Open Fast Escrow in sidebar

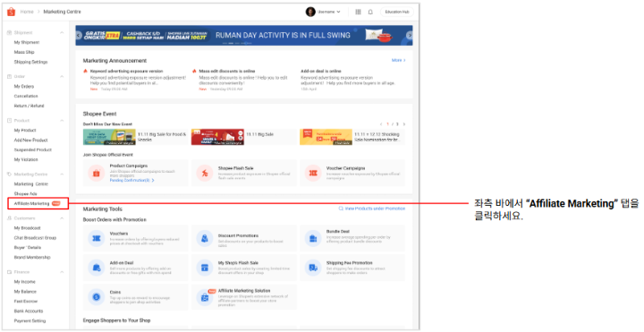tap(25, 302)
